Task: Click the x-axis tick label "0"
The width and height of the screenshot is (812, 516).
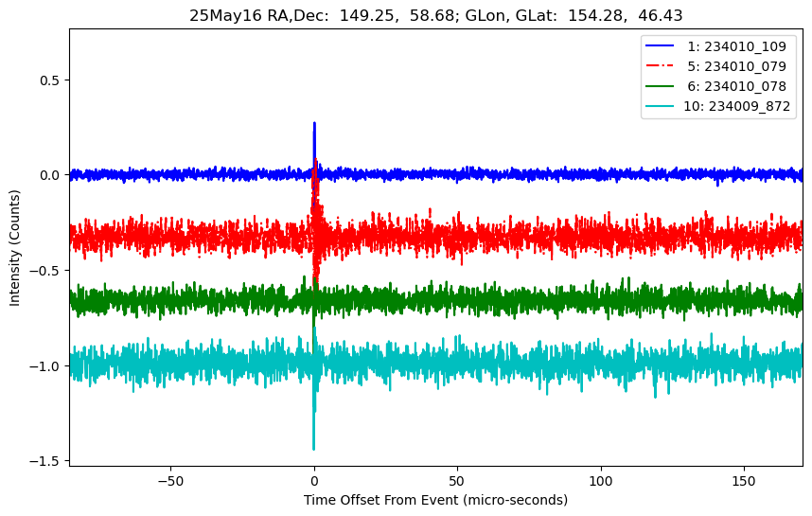Action: (x=314, y=481)
